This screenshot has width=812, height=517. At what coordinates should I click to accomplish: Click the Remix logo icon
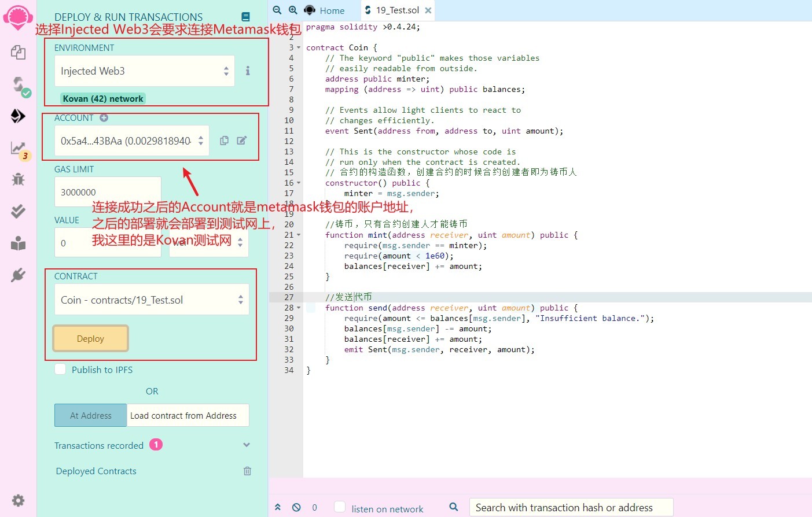point(18,17)
